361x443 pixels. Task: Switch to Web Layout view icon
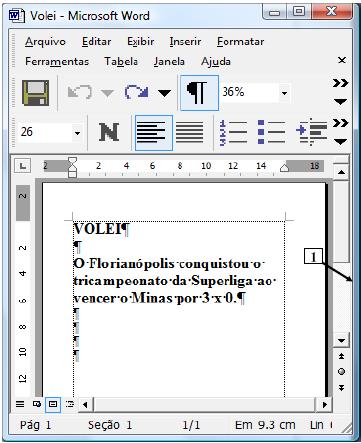(37, 404)
